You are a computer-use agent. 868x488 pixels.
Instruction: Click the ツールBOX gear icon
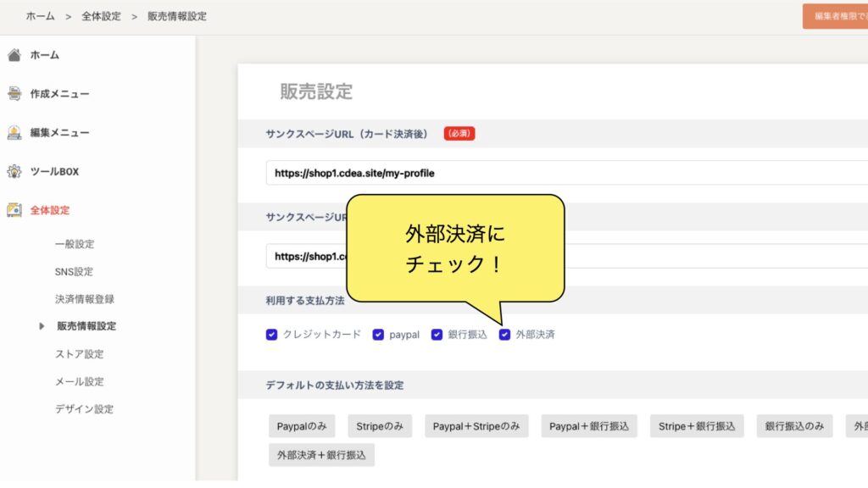pos(14,172)
